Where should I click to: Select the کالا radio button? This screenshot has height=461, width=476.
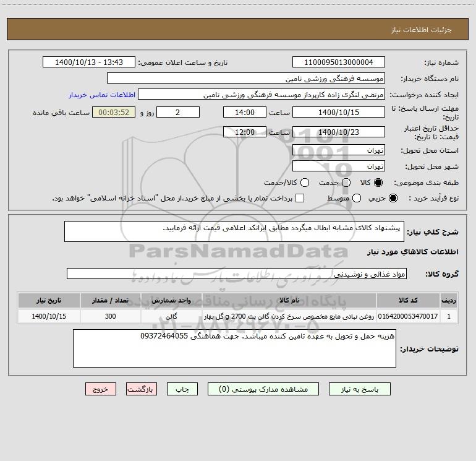click(x=378, y=183)
